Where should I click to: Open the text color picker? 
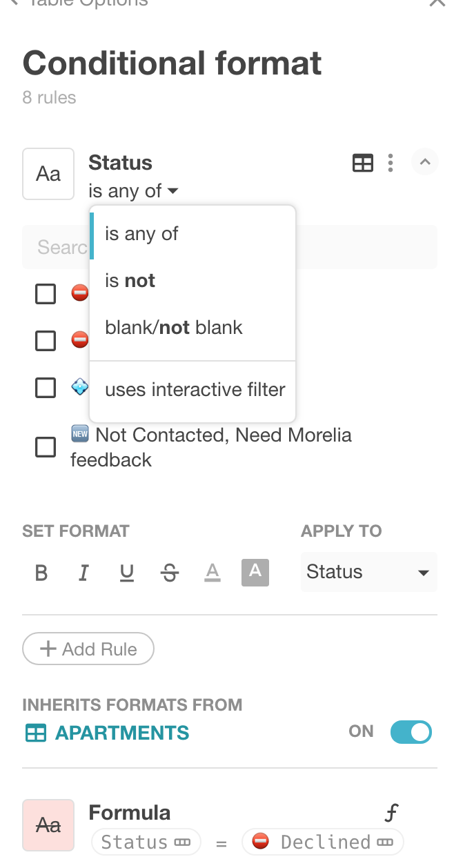(x=213, y=573)
